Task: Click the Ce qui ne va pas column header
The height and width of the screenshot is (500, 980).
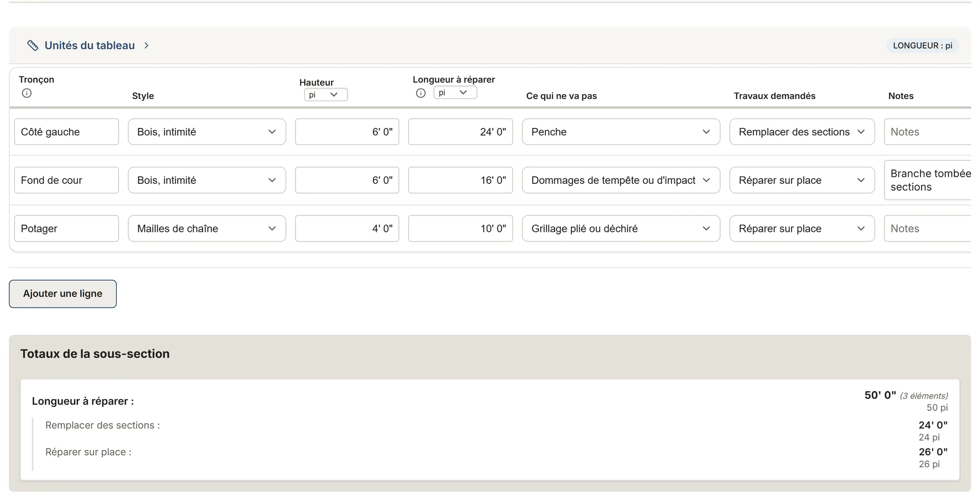Action: (562, 96)
